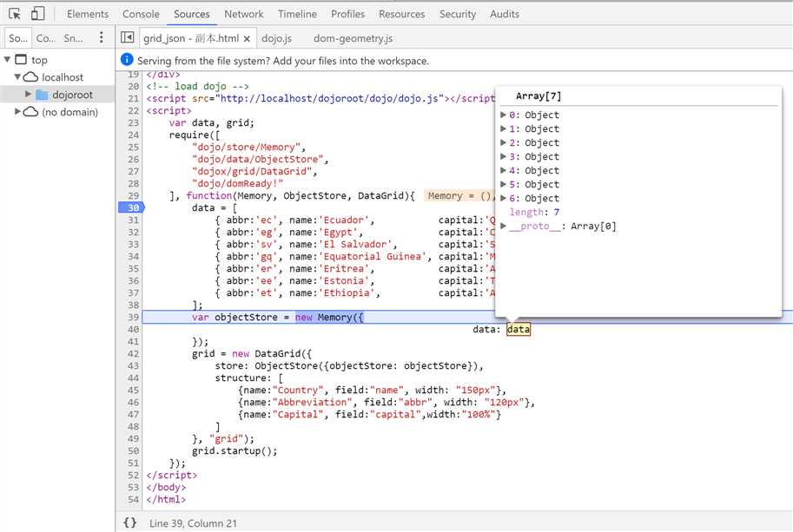Collapse the top tree node
This screenshot has height=532, width=793.
pyautogui.click(x=8, y=60)
